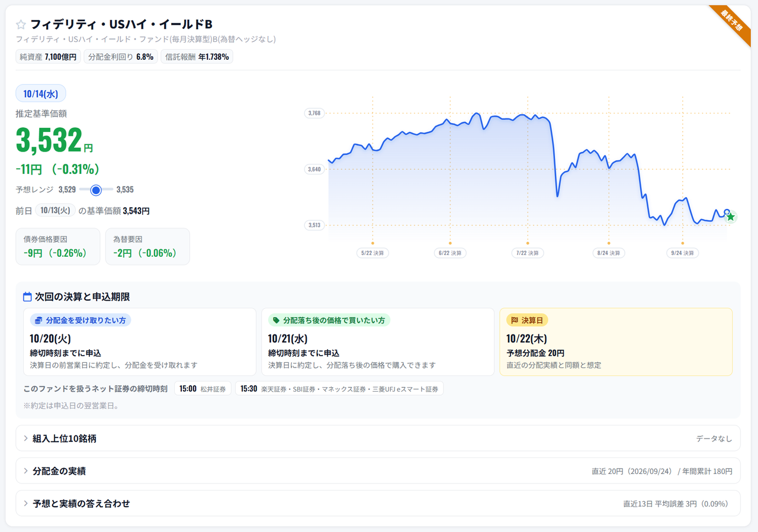Click the 8/24 決算 chart marker
This screenshot has height=532, width=758.
pyautogui.click(x=609, y=253)
